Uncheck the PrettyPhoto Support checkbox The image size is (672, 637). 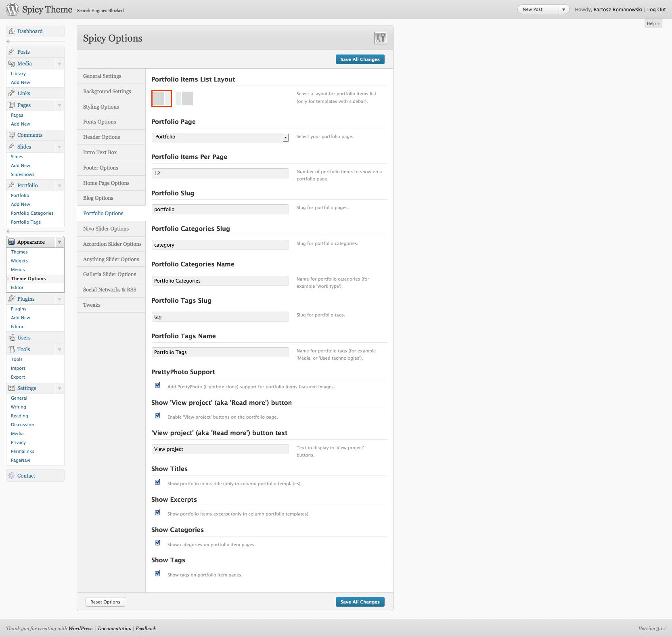[157, 386]
